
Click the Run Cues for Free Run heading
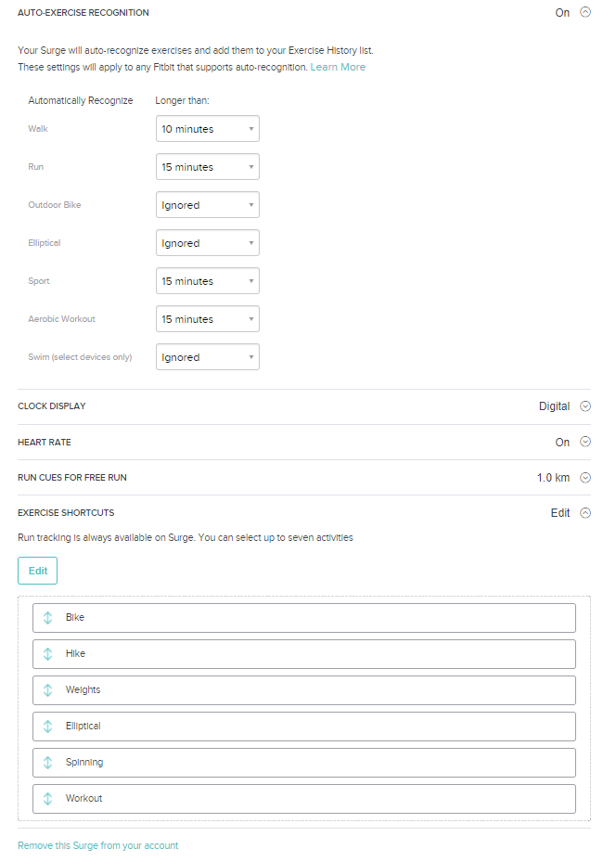point(72,478)
